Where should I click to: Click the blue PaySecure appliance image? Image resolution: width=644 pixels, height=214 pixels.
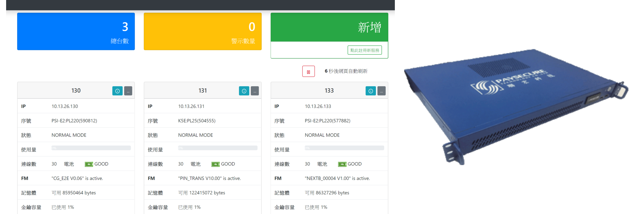point(516,107)
